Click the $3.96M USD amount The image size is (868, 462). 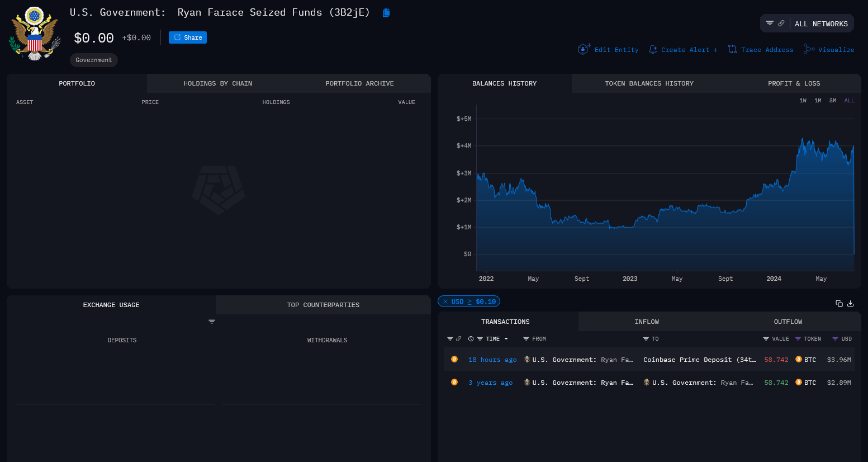839,360
